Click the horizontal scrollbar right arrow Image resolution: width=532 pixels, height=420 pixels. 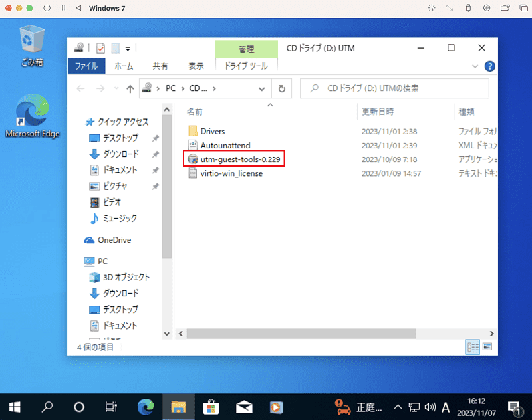[x=491, y=334]
